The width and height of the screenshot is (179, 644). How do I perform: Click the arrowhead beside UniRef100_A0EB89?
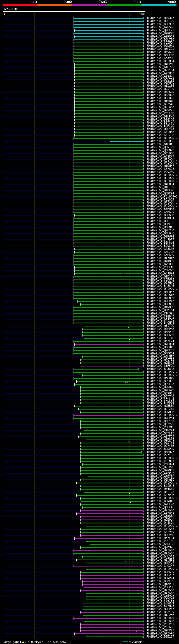143,406
